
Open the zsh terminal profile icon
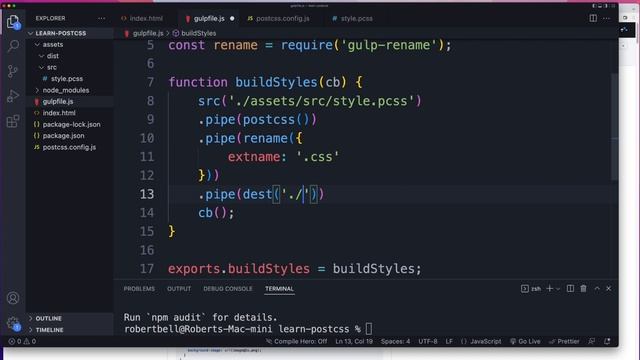[x=531, y=289]
